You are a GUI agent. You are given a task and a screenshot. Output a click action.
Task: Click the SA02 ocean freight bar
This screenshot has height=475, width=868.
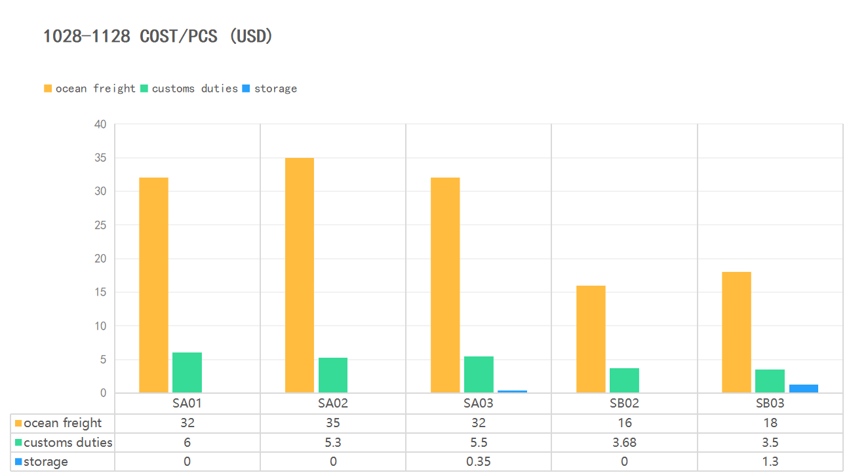click(300, 275)
